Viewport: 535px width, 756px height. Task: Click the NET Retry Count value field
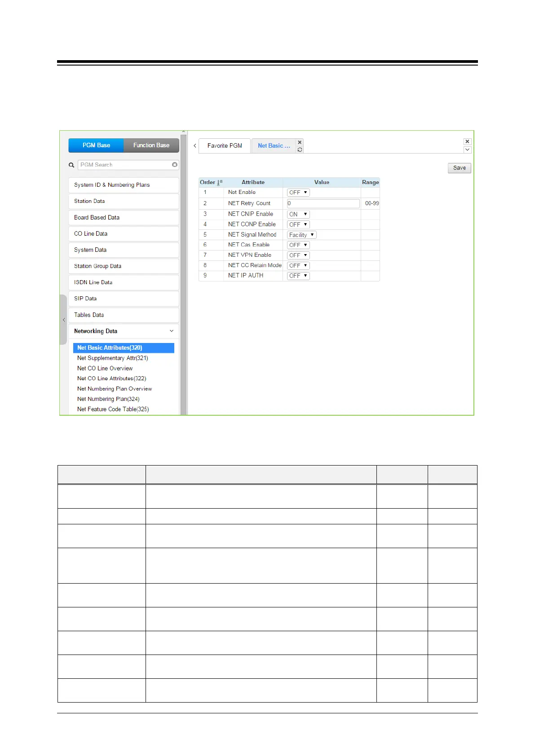[323, 203]
